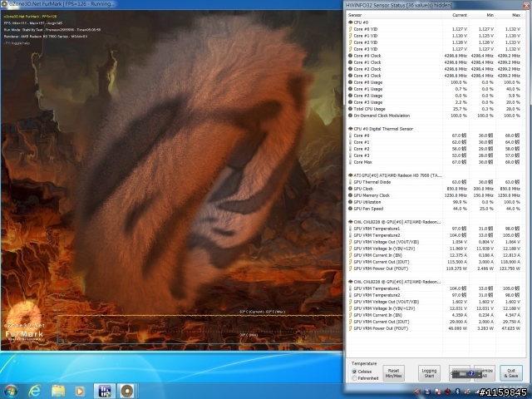532x399 pixels.
Task: Click the GPU Thermal Diode thermometer icon
Action: [350, 182]
